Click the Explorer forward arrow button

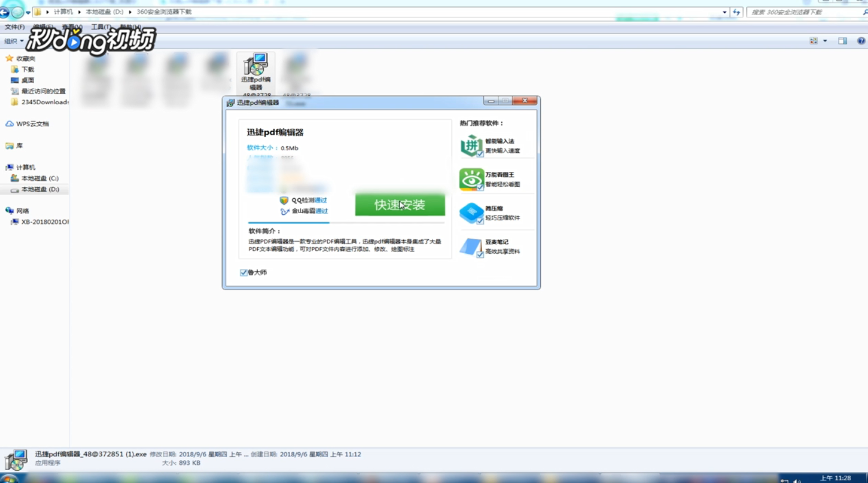click(x=17, y=12)
